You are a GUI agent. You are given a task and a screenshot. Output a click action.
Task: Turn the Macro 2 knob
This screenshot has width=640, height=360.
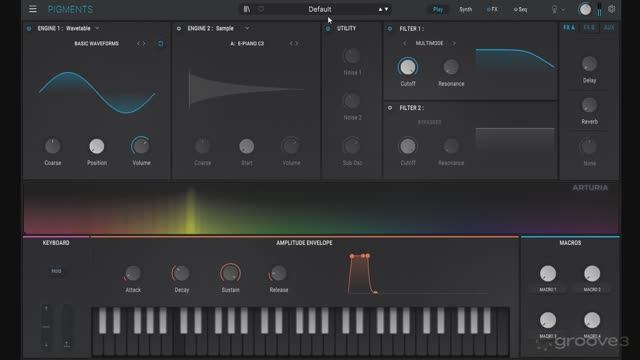(x=592, y=273)
